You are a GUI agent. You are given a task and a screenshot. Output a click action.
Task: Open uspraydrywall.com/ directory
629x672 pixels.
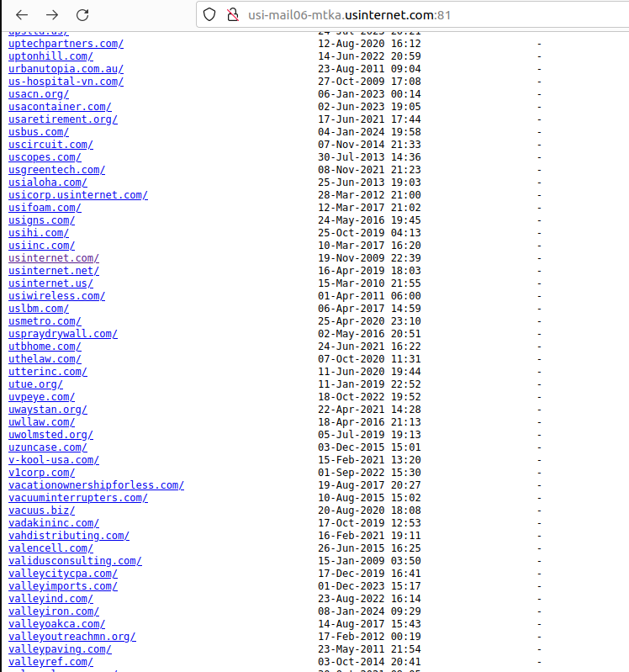coord(63,334)
